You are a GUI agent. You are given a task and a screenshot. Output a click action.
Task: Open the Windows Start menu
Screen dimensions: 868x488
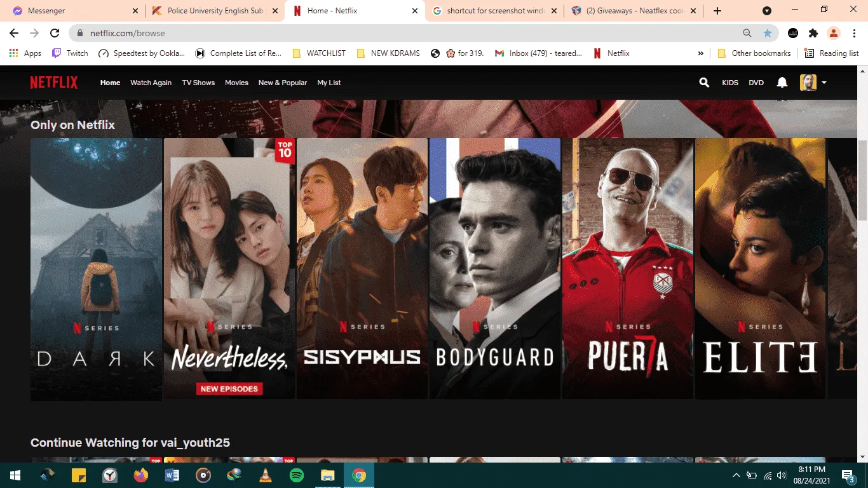tap(15, 475)
